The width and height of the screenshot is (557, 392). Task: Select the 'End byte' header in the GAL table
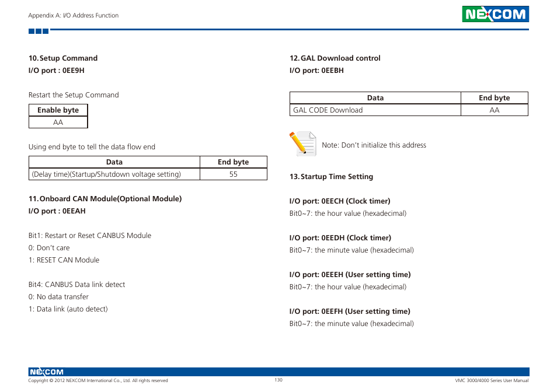point(495,97)
